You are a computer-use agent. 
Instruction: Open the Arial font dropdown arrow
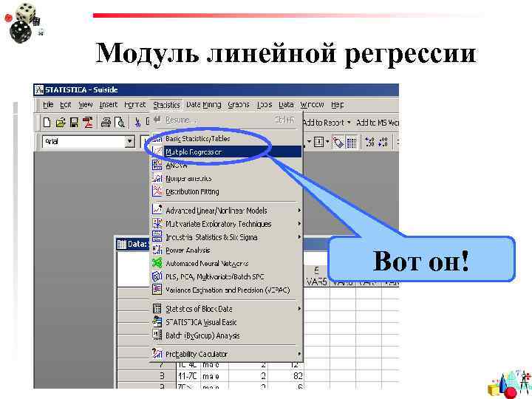click(129, 141)
